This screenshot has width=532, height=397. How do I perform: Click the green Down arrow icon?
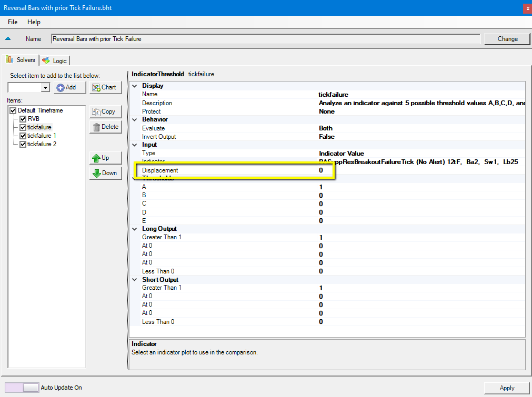[97, 173]
